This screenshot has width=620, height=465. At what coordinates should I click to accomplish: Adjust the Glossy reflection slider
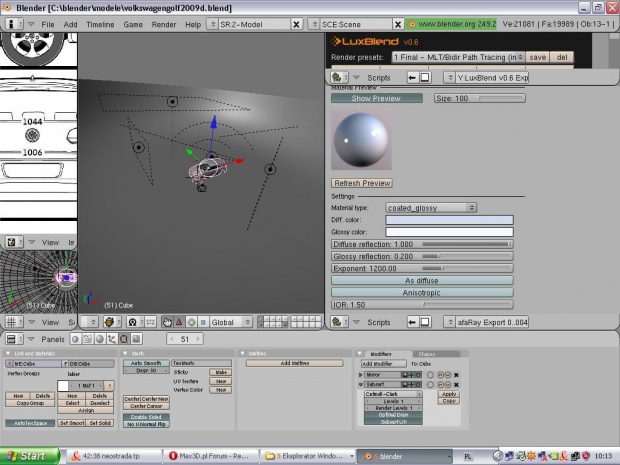pos(421,256)
